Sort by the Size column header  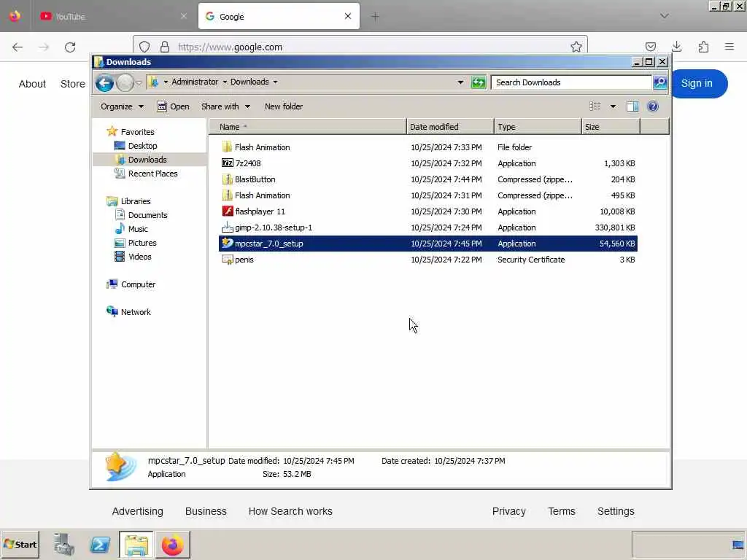pos(611,127)
